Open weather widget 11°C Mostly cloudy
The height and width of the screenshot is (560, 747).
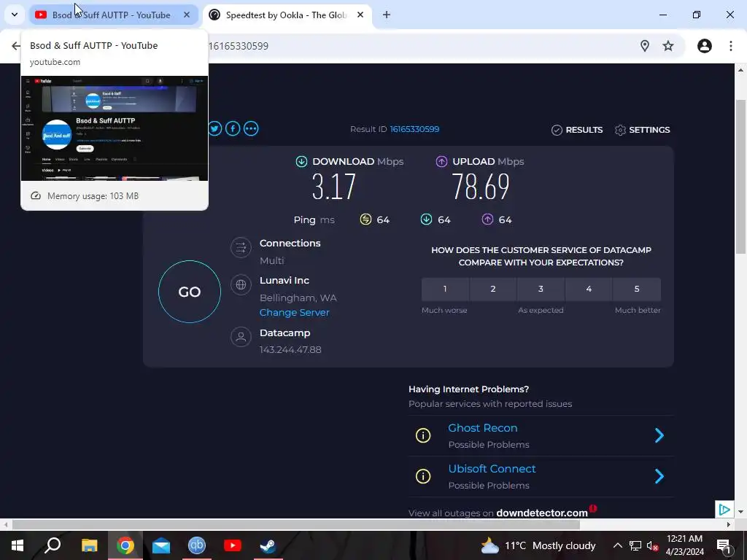coord(538,545)
